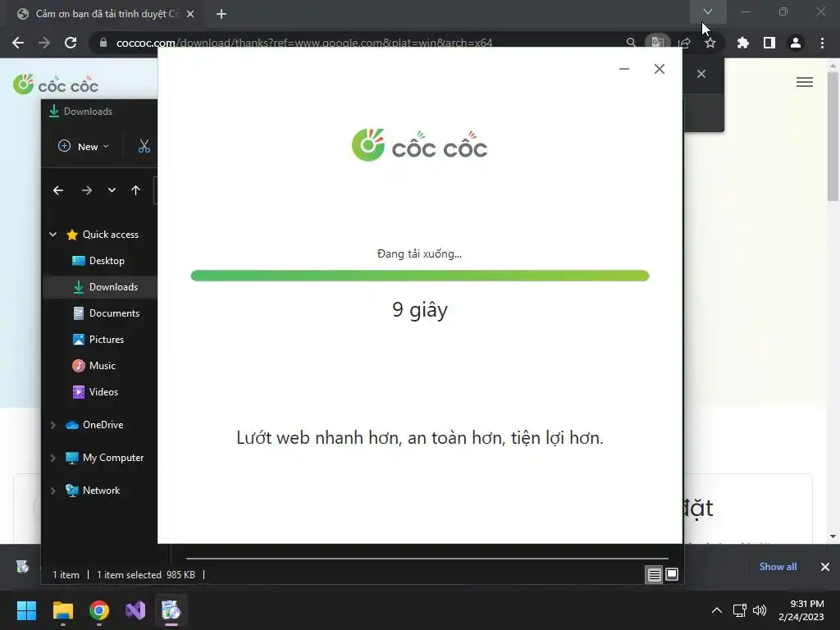Click the share page icon

click(x=684, y=43)
